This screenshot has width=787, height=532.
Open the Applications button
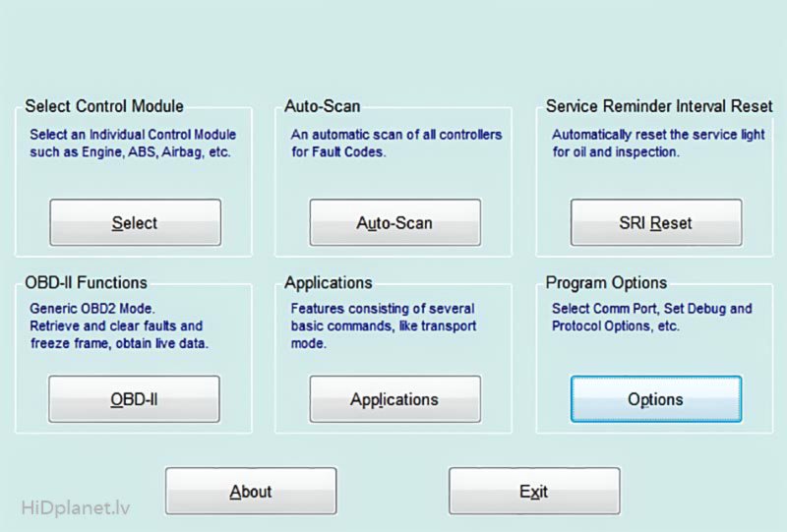pos(394,399)
